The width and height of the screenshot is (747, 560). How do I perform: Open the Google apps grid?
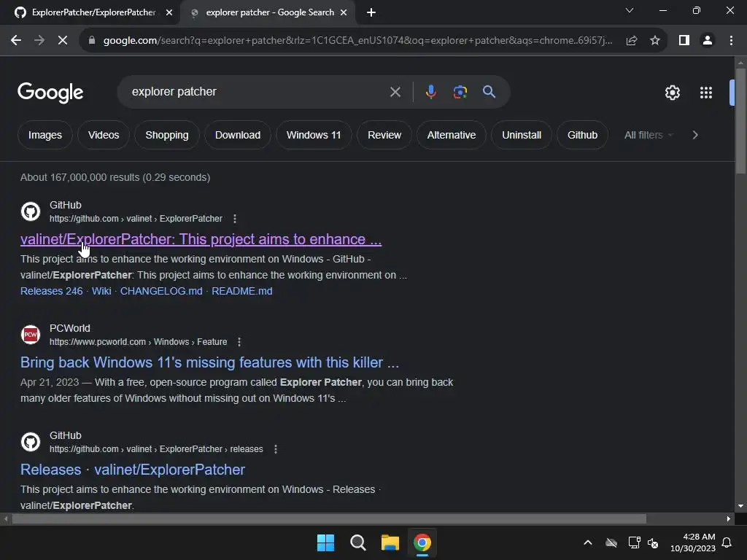[x=705, y=93]
